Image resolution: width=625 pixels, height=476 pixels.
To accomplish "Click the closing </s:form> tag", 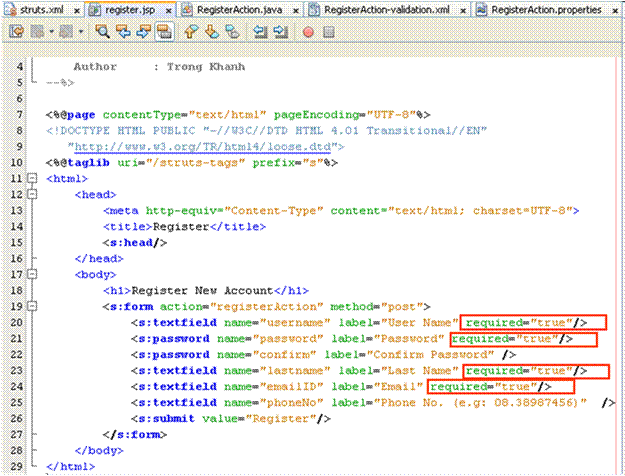I will click(135, 435).
